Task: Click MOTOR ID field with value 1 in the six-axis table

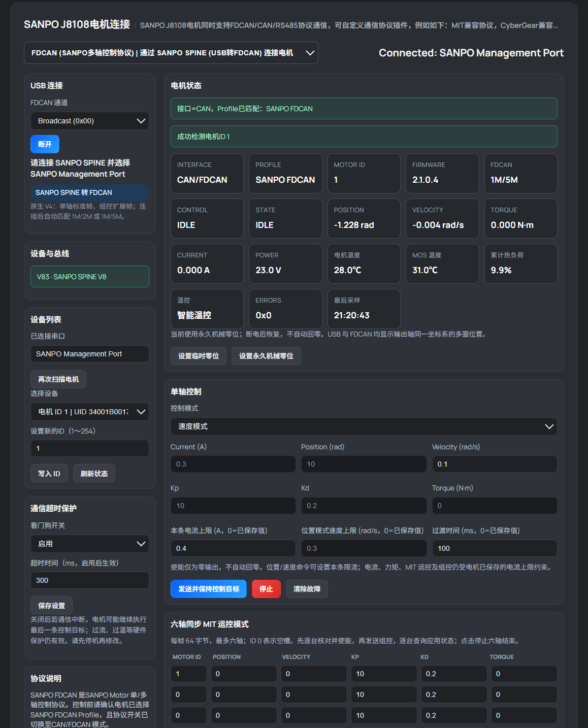Action: (189, 674)
